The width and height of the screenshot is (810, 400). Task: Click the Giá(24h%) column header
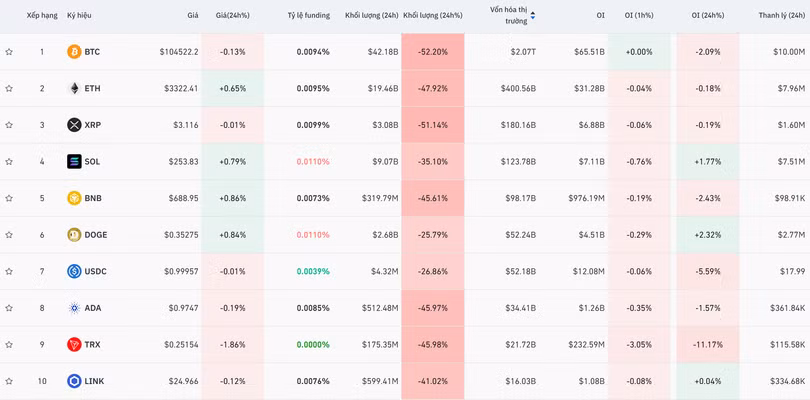pyautogui.click(x=232, y=16)
